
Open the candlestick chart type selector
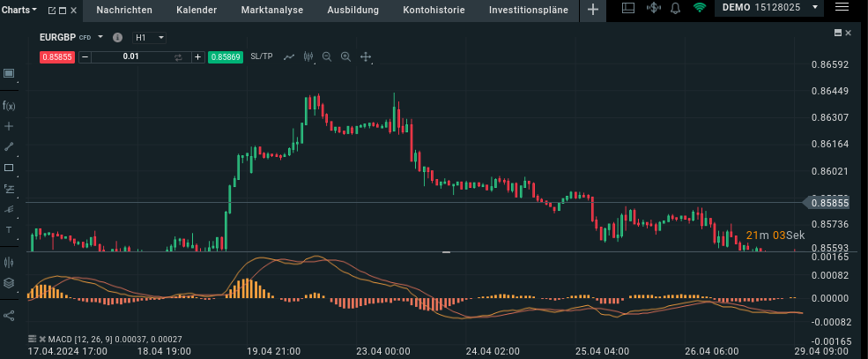[308, 56]
